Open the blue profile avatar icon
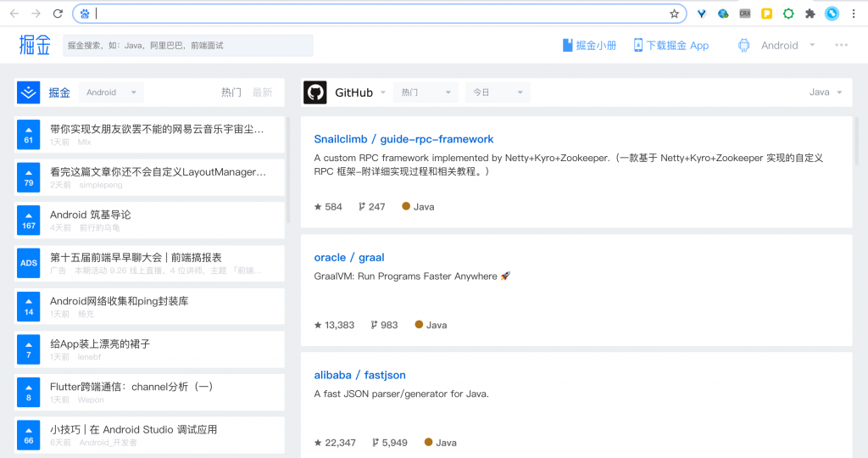The height and width of the screenshot is (458, 868). tap(832, 14)
